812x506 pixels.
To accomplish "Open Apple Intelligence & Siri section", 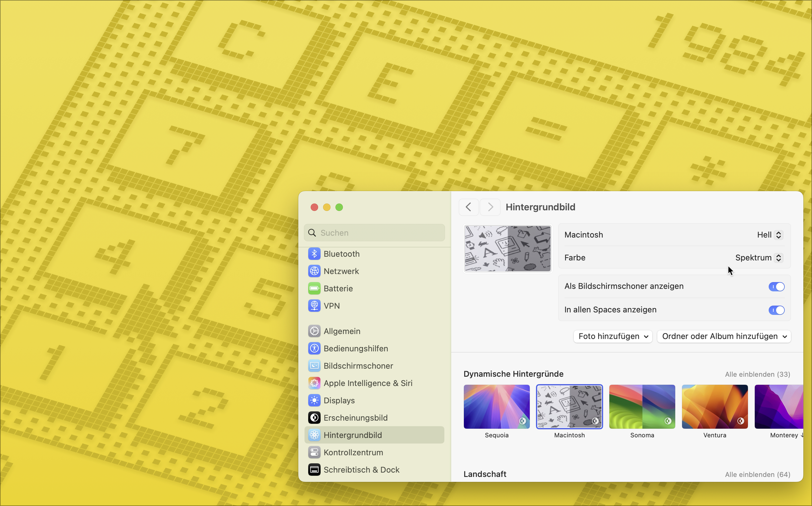I will [368, 383].
